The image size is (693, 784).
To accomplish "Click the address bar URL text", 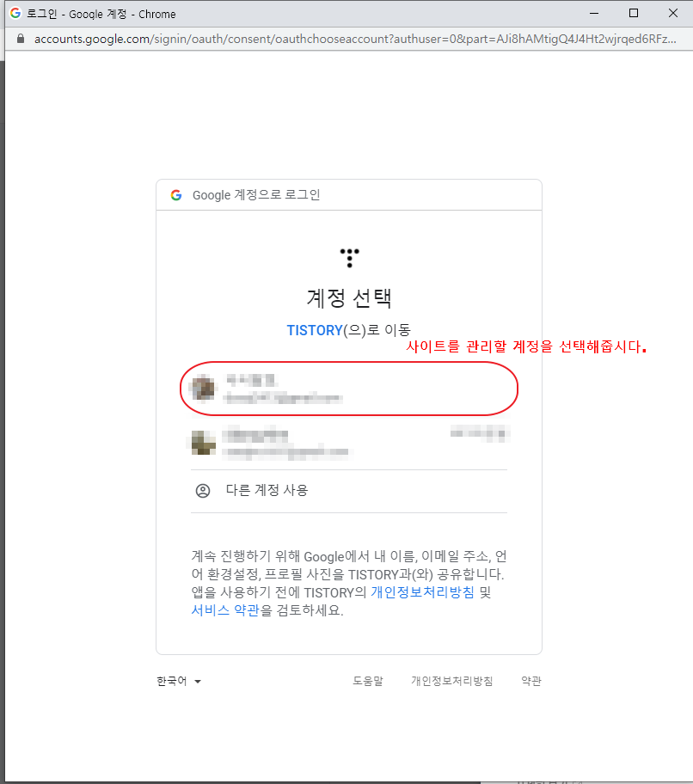I will click(355, 39).
